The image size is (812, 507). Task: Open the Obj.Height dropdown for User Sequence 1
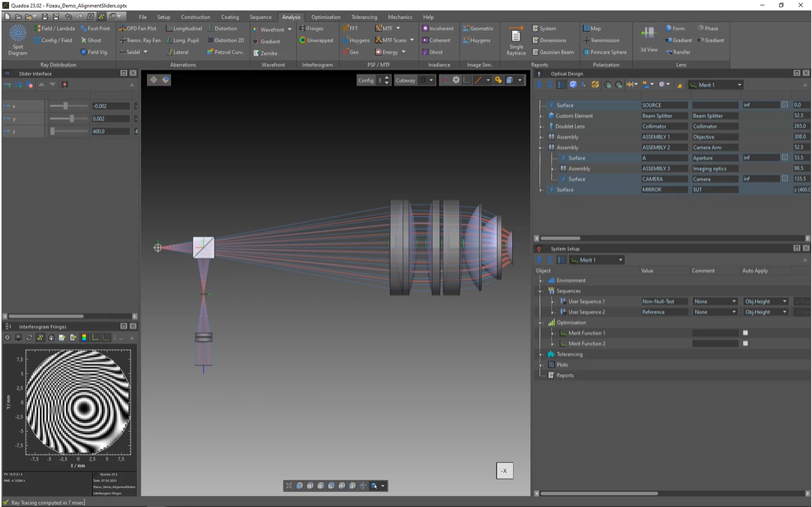tap(765, 301)
